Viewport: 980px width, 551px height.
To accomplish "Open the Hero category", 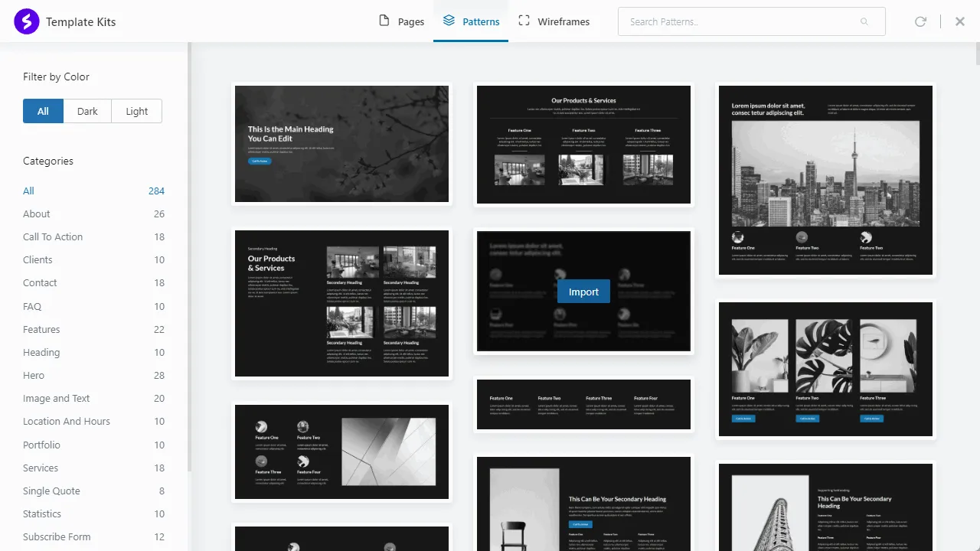I will 93,376.
